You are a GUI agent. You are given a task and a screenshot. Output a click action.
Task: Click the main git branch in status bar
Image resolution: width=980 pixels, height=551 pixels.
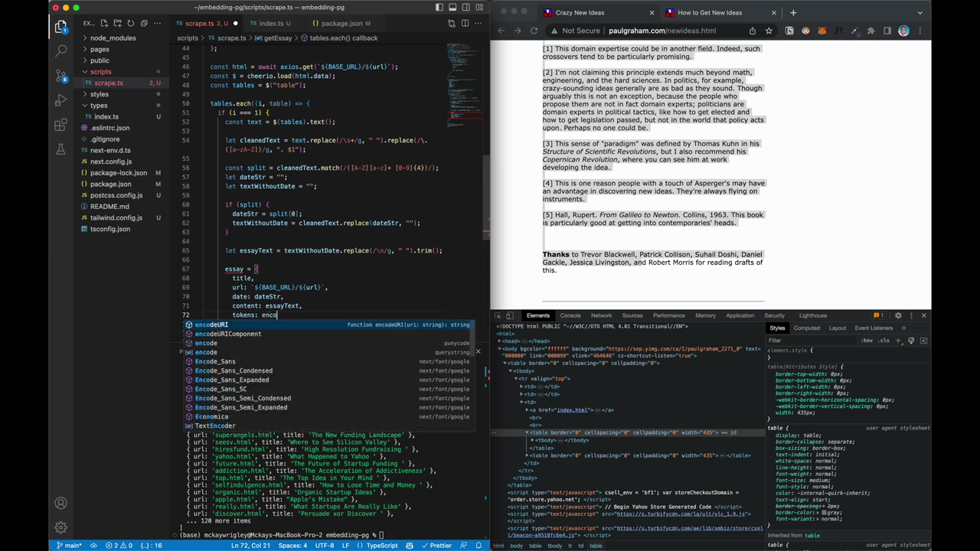[69, 546]
